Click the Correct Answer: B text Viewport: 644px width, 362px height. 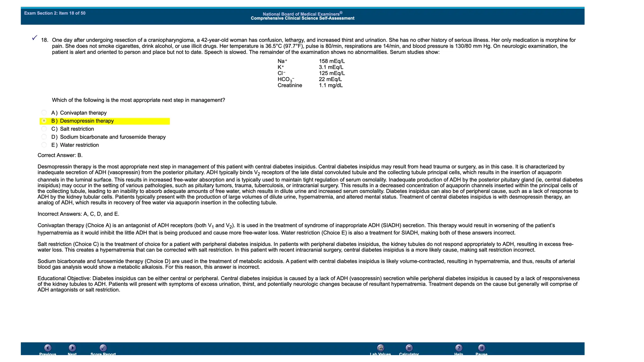[60, 155]
